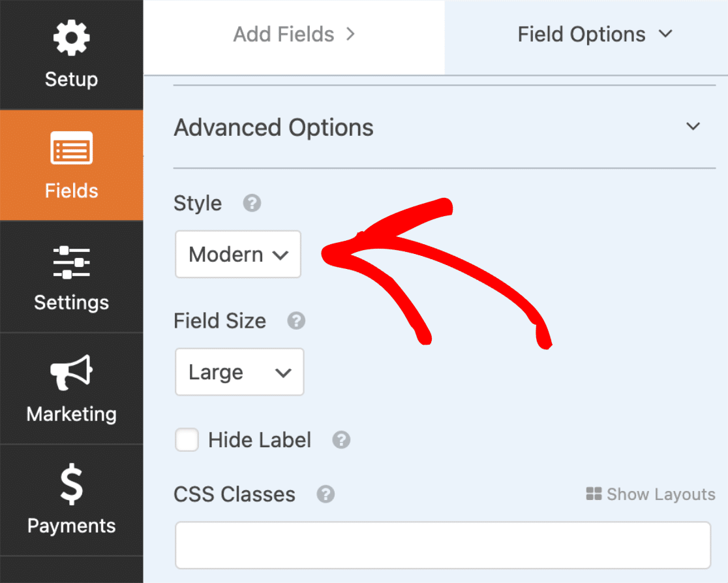Collapse the Advanced Options section chevron

693,127
